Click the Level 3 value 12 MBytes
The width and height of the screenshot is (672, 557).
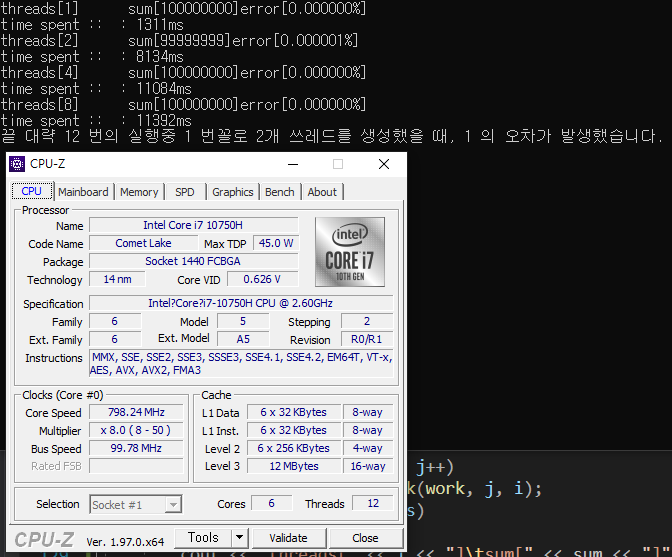[294, 466]
